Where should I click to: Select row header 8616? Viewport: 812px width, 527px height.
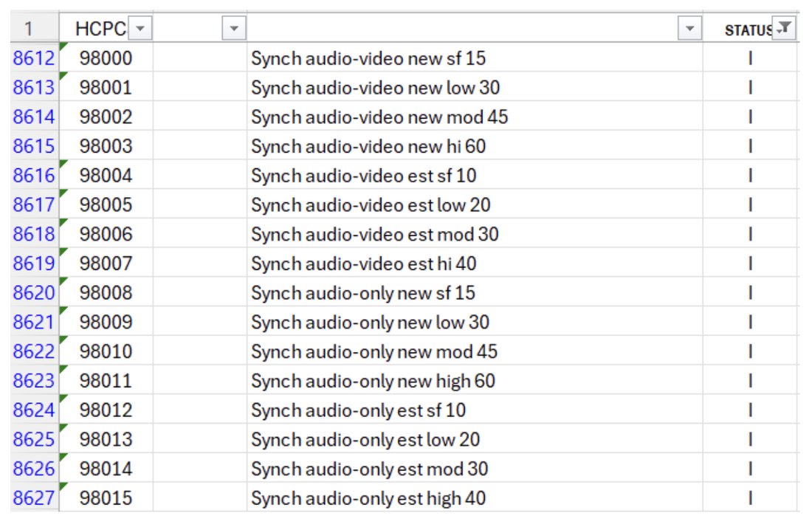(34, 176)
